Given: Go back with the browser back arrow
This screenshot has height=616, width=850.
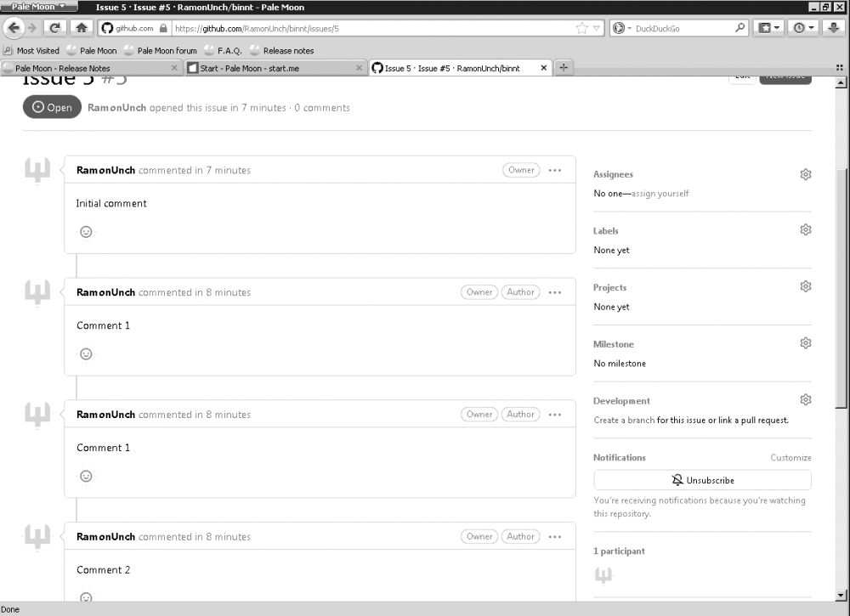Looking at the screenshot, I should tap(14, 28).
